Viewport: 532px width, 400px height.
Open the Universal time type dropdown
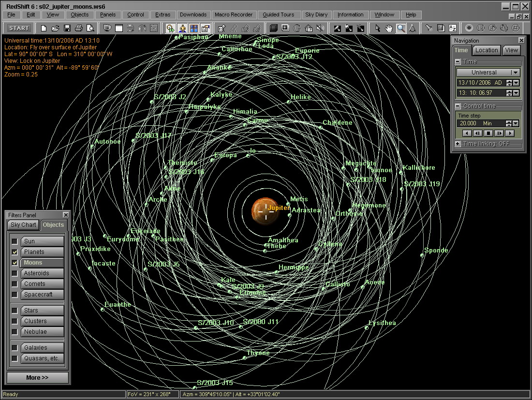click(516, 73)
